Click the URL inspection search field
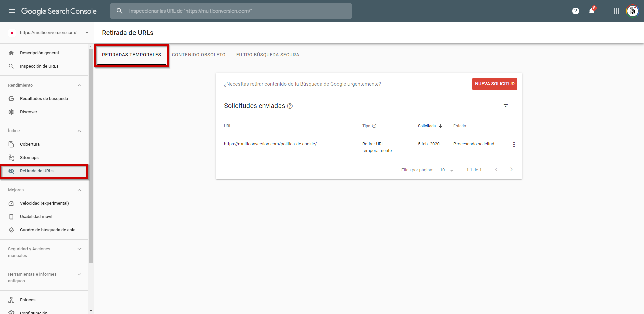The height and width of the screenshot is (314, 644). (x=231, y=11)
